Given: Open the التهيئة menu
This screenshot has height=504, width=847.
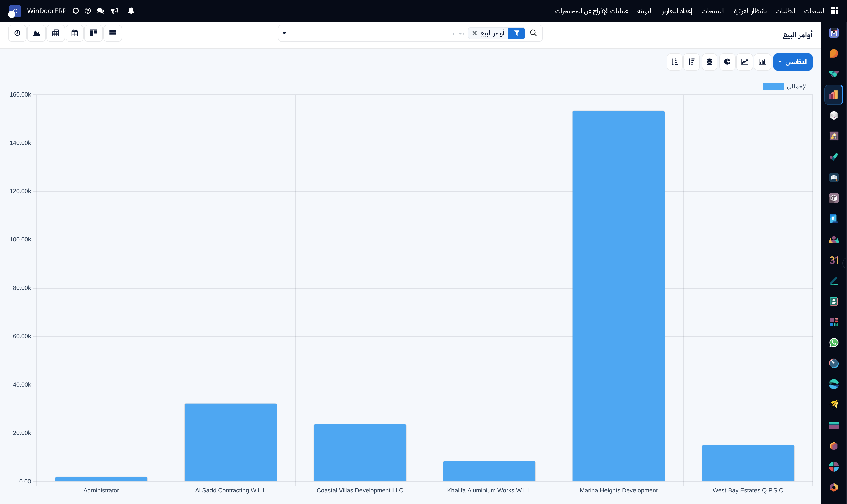Looking at the screenshot, I should click(645, 11).
